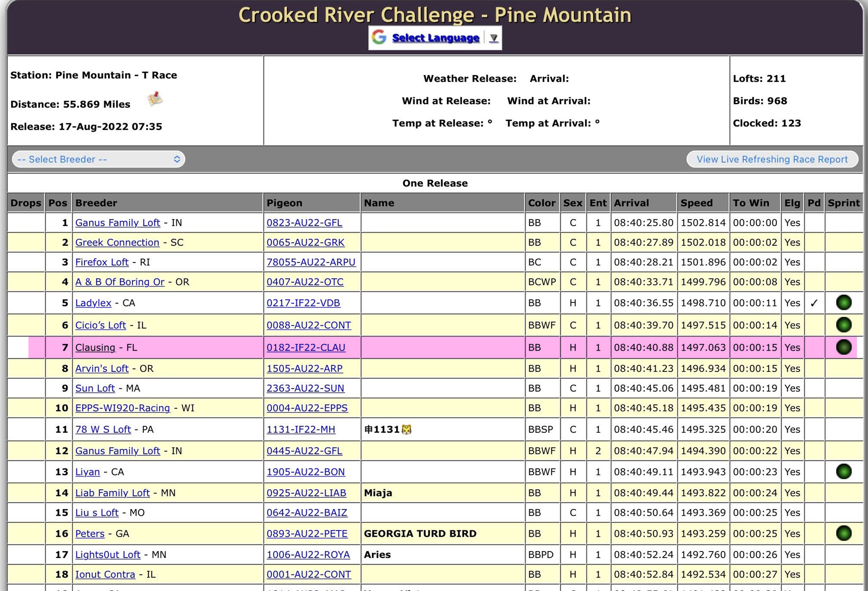Open Sun Loft breeder link
Viewport: 868px width, 591px height.
(95, 388)
